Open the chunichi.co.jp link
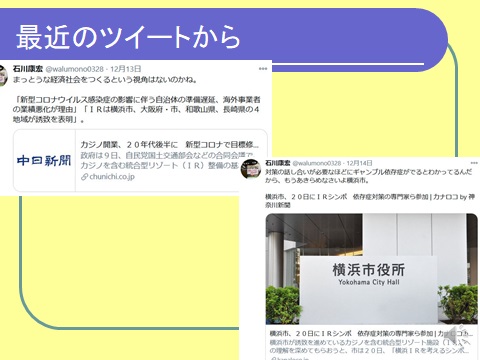The height and width of the screenshot is (360, 480). point(112,177)
